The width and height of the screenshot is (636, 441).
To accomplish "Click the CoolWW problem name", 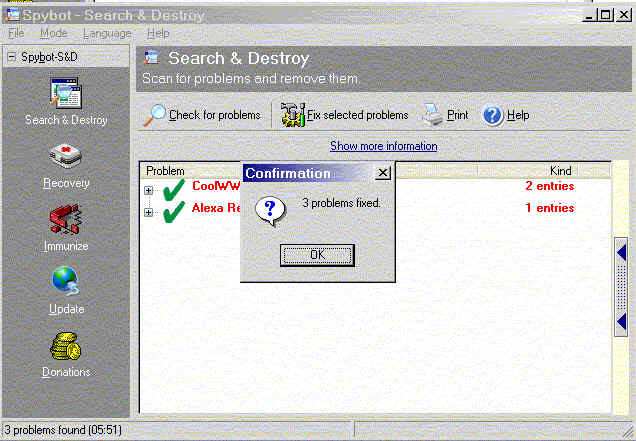I will [216, 186].
